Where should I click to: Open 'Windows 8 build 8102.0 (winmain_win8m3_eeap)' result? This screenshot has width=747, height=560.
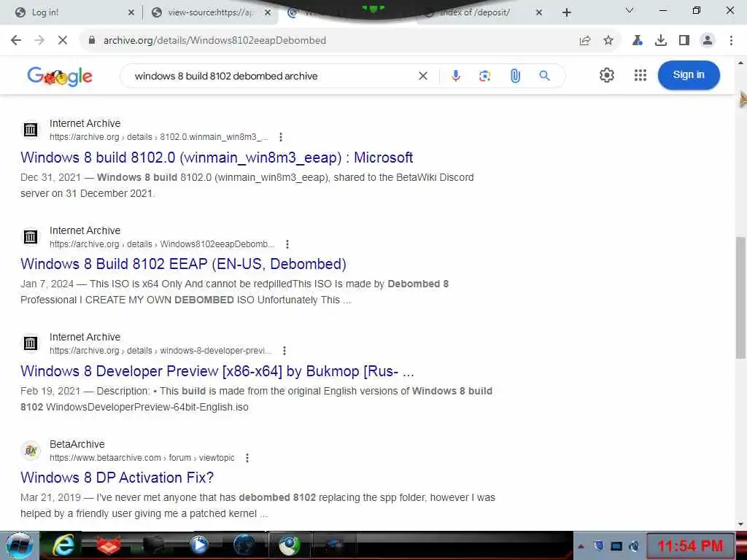pyautogui.click(x=217, y=157)
